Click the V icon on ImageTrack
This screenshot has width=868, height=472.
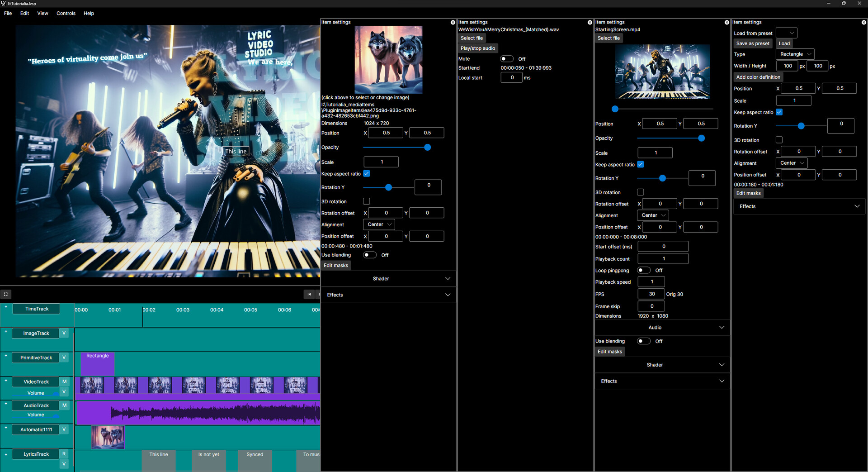(64, 333)
